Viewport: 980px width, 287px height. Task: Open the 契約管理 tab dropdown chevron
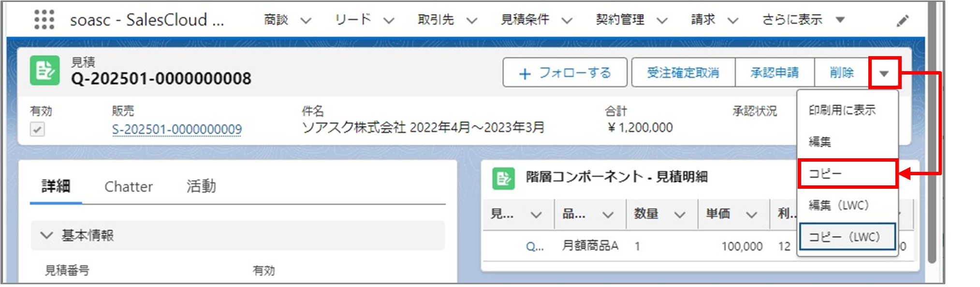[662, 20]
